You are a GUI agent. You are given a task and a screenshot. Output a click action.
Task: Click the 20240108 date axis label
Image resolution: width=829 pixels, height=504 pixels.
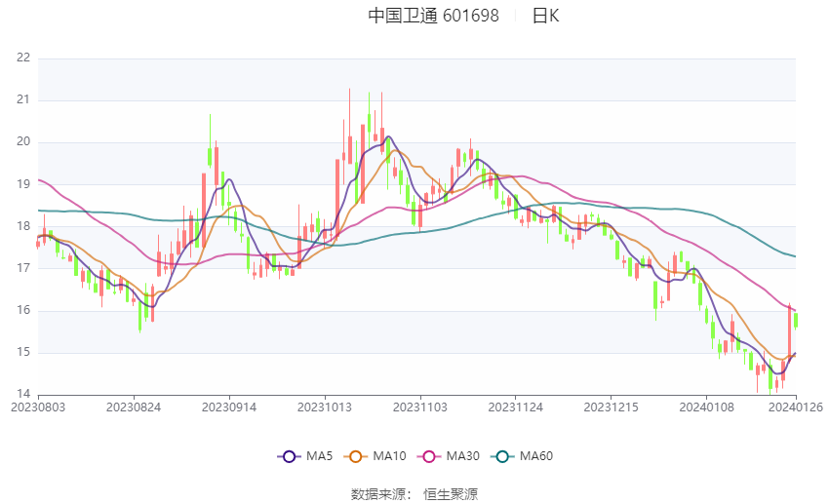click(x=706, y=407)
